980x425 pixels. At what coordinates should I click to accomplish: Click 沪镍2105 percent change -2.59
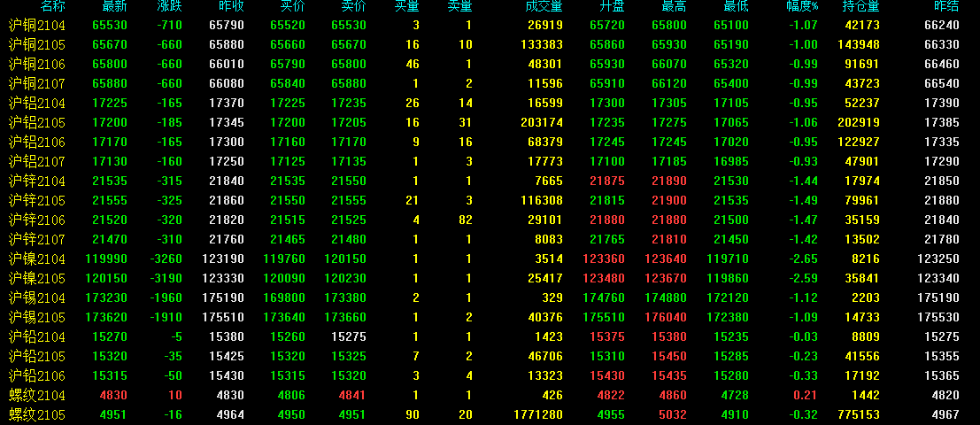point(802,279)
